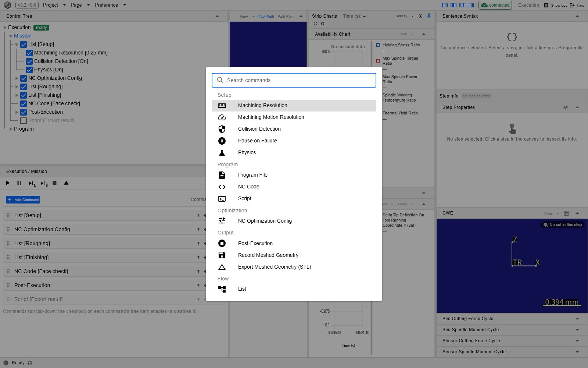Pick Collision Detection shield icon

(x=222, y=129)
